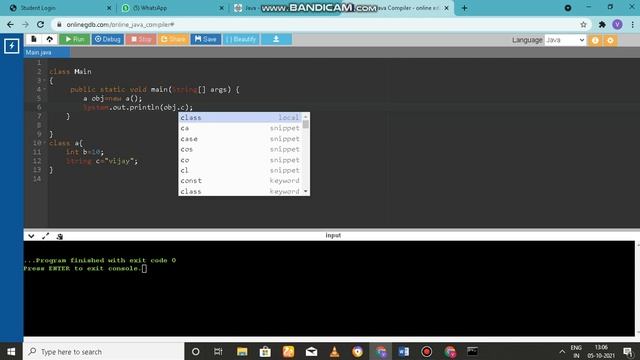640x360 pixels.
Task: Select 'case' snippet suggestion
Action: (x=240, y=139)
